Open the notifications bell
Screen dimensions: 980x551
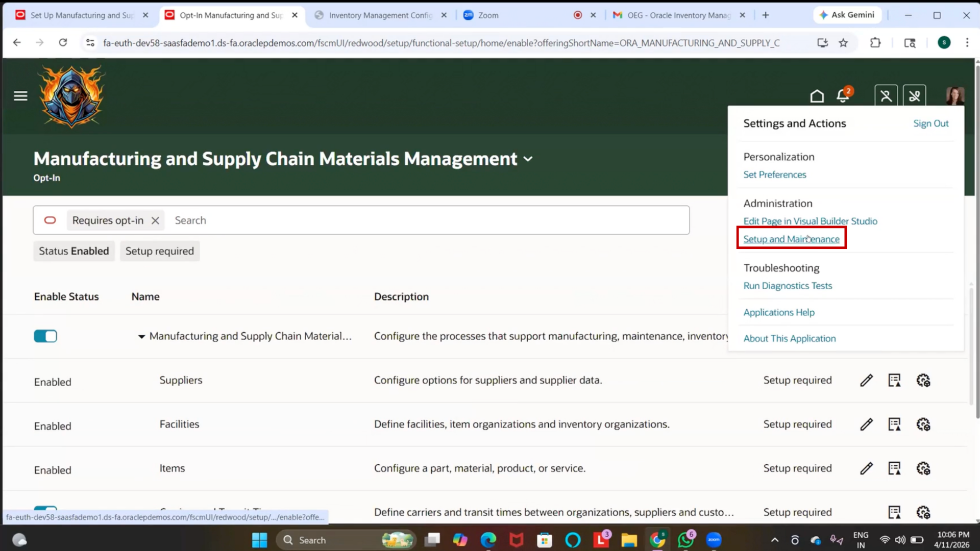(x=843, y=95)
